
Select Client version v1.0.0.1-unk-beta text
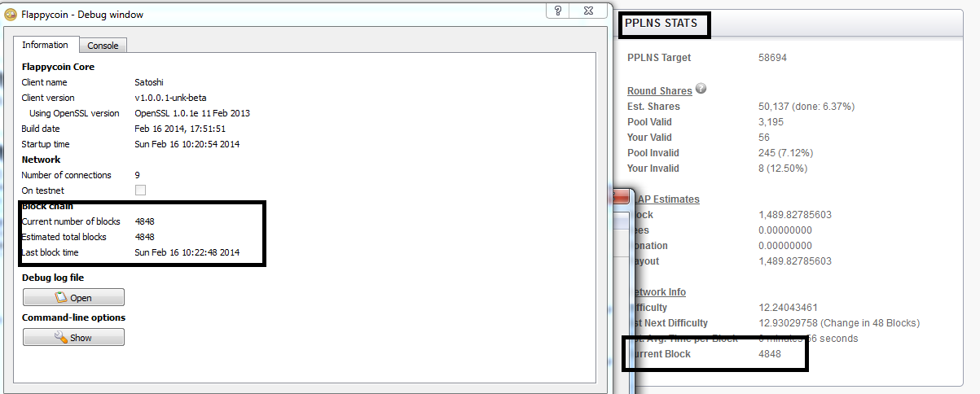(170, 98)
